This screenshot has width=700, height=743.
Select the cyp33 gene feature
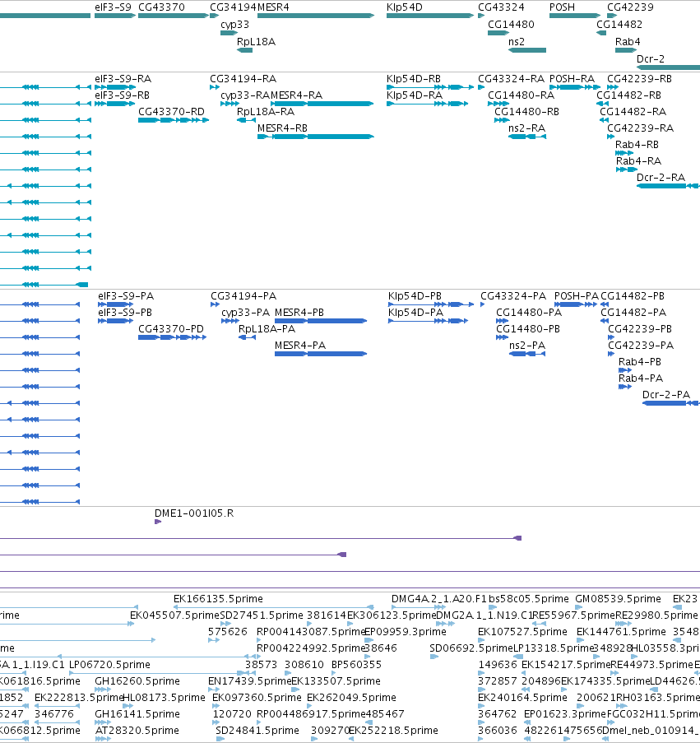pos(229,33)
